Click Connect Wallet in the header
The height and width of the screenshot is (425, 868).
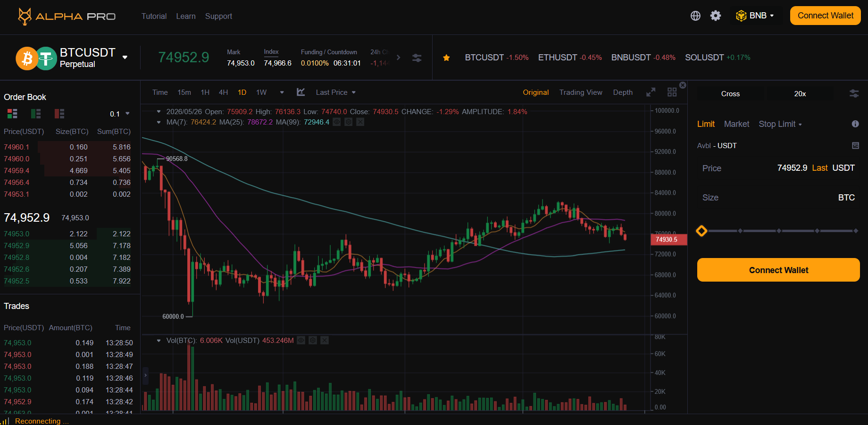(x=826, y=16)
